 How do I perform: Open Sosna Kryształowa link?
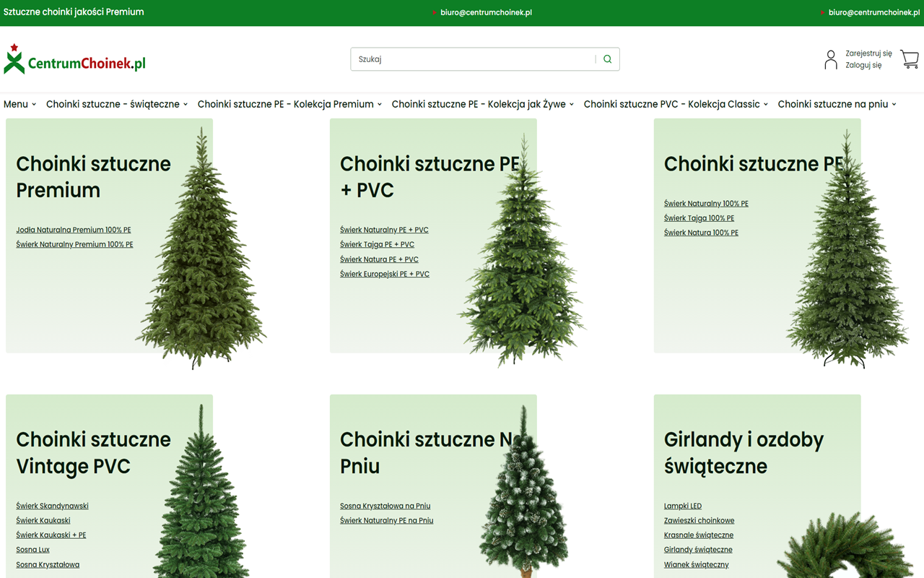coord(48,564)
